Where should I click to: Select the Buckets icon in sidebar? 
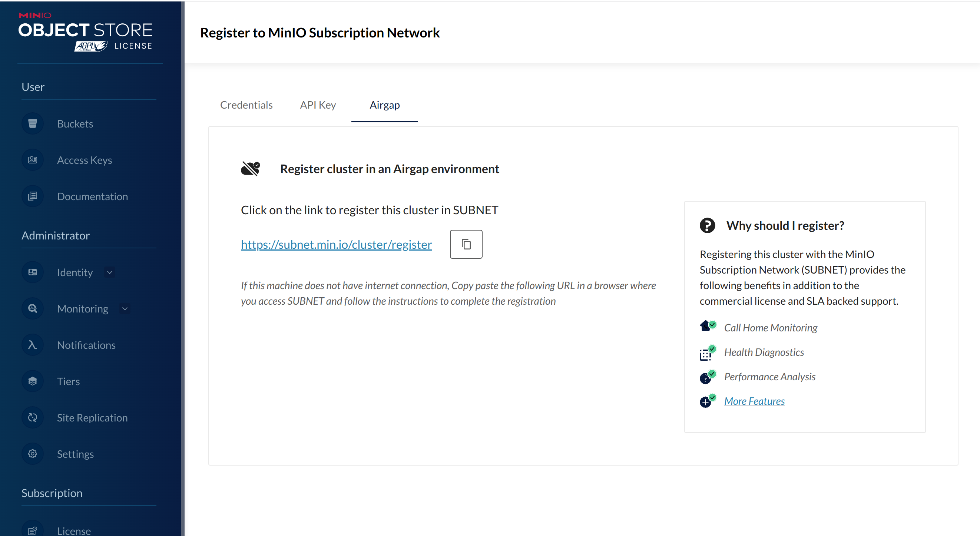coord(32,123)
